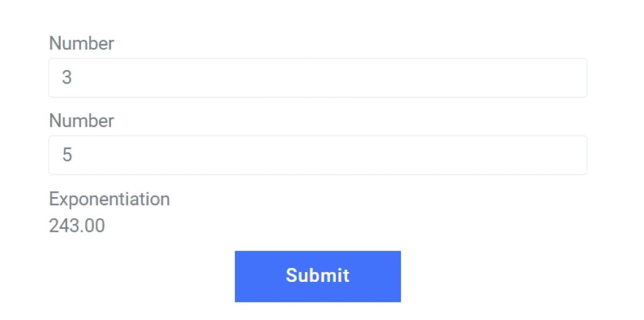Click the Exponentiation output value 243.00
This screenshot has height=320, width=644.
click(x=77, y=226)
